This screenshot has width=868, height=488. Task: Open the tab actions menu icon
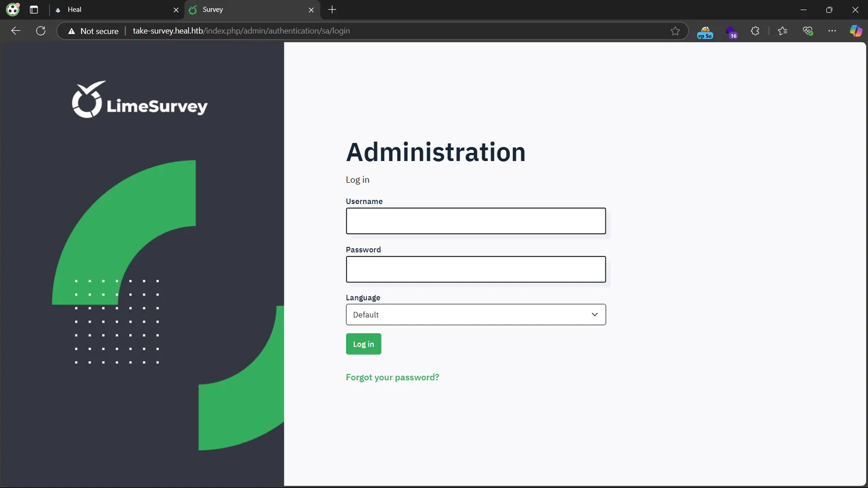34,10
